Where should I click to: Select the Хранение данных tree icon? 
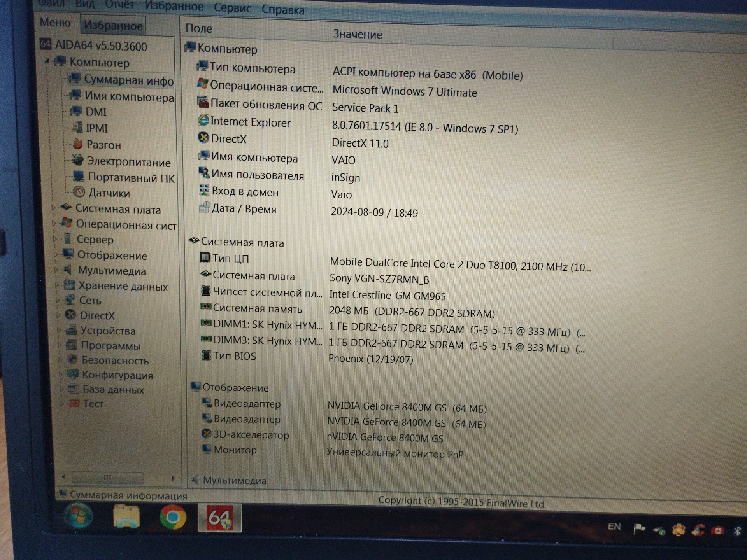pos(69,284)
